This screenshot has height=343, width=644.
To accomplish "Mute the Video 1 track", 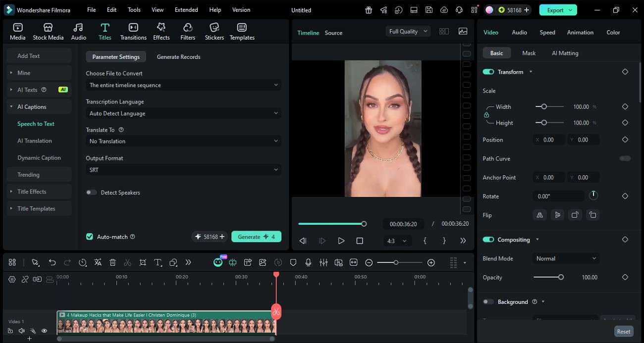I will [22, 331].
